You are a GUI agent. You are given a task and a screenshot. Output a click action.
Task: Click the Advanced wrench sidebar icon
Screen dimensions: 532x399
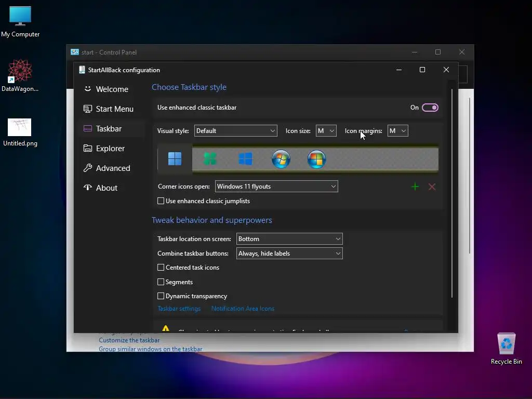pos(87,168)
